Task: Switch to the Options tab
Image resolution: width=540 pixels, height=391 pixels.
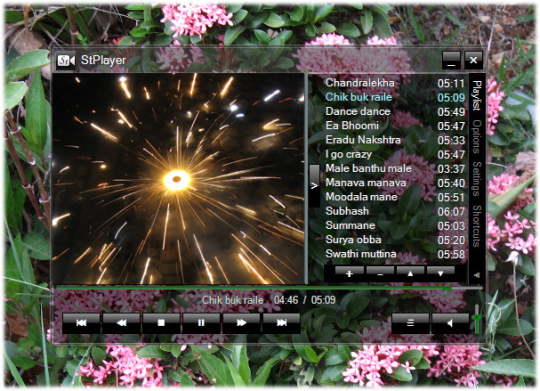Action: pyautogui.click(x=477, y=136)
